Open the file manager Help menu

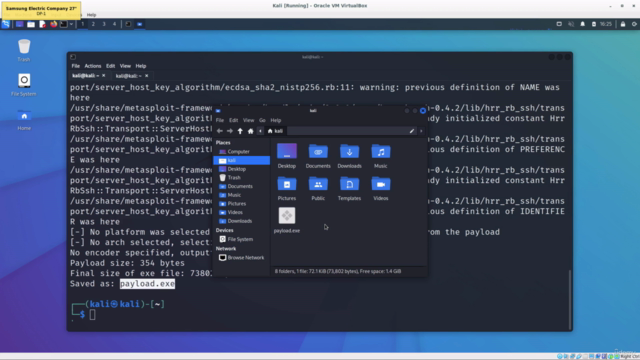[276, 120]
